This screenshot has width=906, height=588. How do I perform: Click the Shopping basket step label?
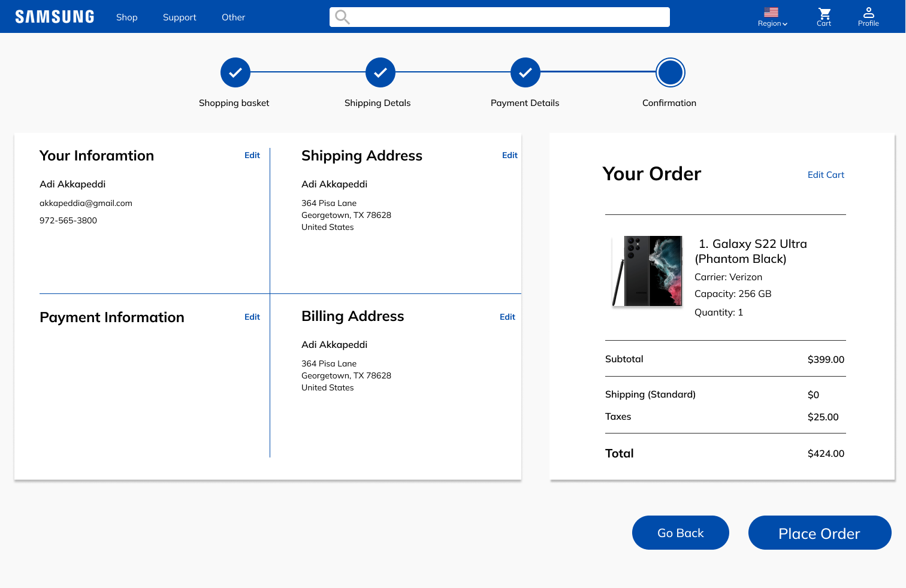[x=234, y=103]
